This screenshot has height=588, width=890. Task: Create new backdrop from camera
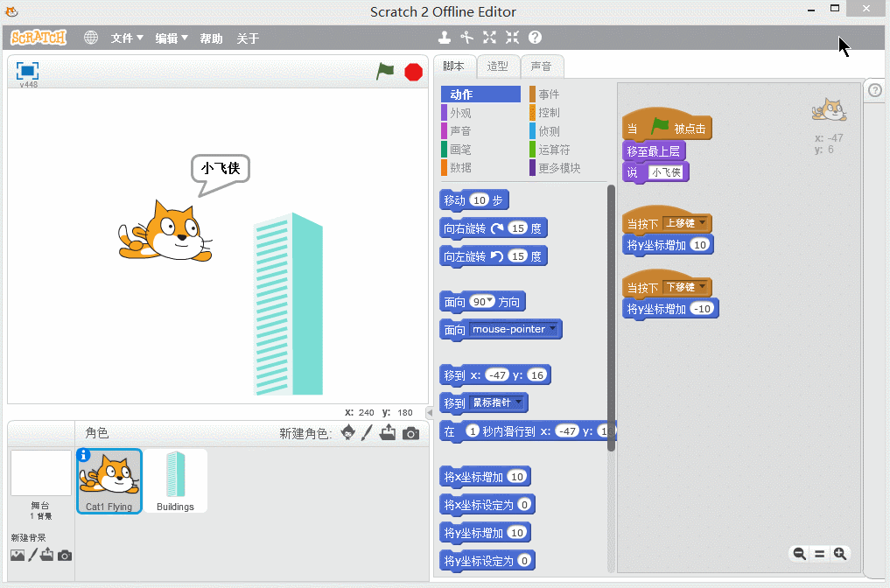click(x=65, y=555)
